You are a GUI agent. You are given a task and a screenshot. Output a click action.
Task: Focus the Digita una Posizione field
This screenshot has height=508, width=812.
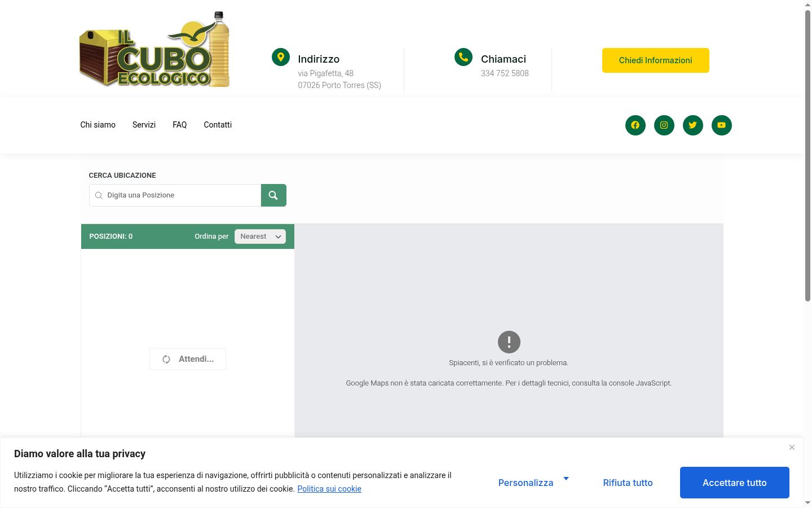point(175,195)
